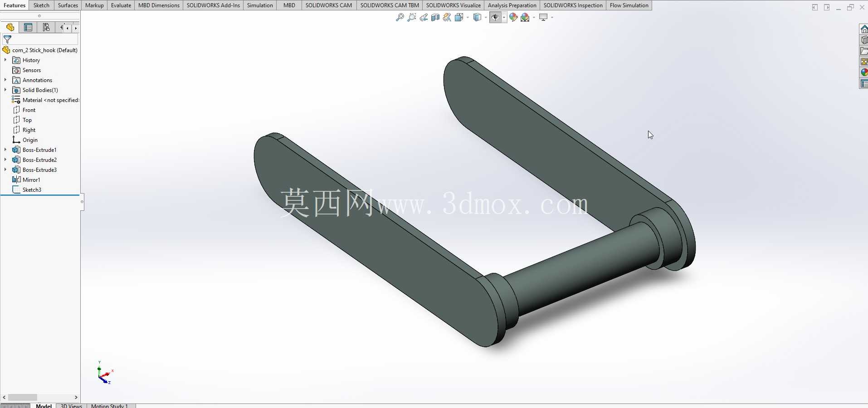Open the SOLIDWORKS Inspection tab
This screenshot has width=868, height=408.
click(x=573, y=5)
